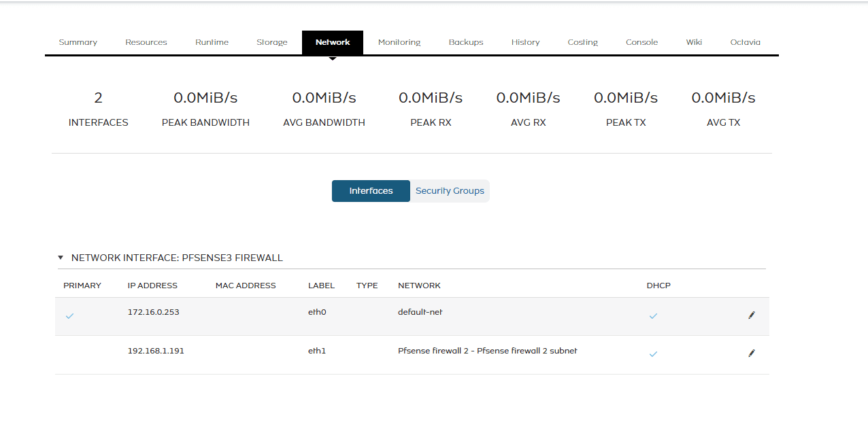
Task: Open the Wiki tab
Action: point(694,42)
